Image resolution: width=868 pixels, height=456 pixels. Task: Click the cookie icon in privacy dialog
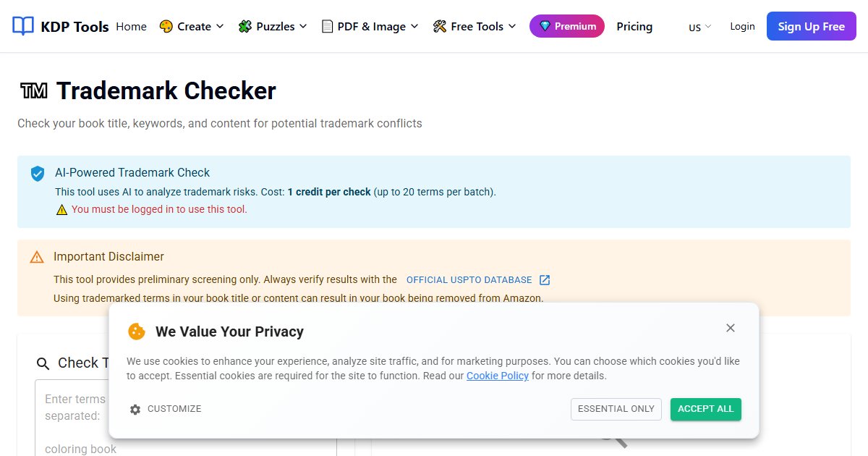point(137,332)
